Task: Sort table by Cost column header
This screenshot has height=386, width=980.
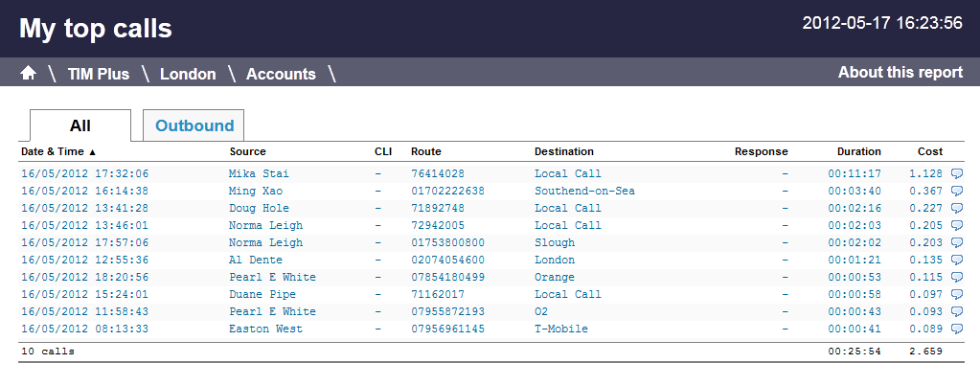Action: [929, 151]
